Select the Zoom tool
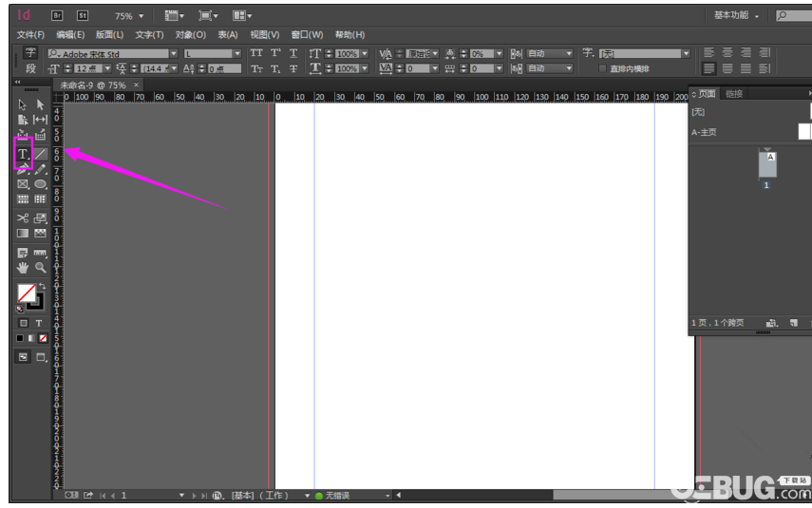The width and height of the screenshot is (812, 508). [41, 268]
